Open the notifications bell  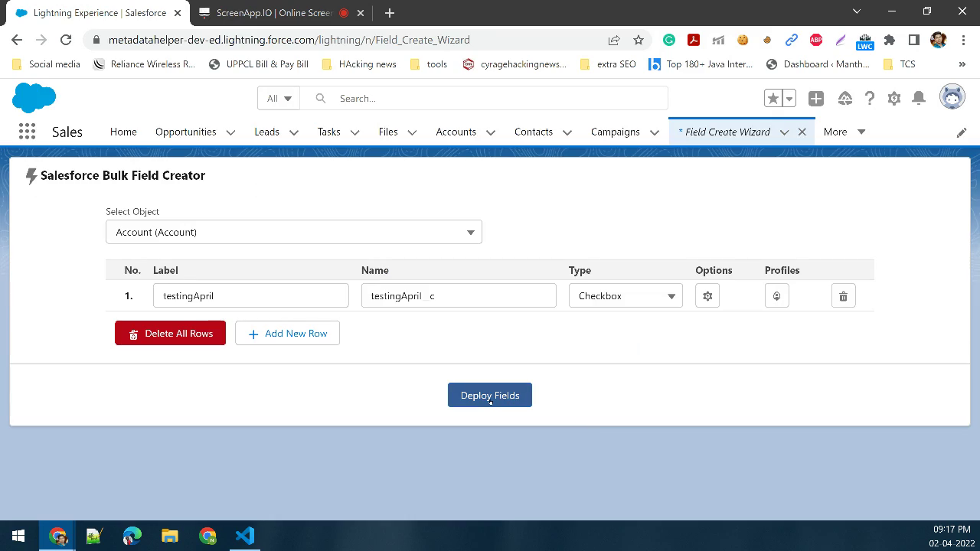click(x=919, y=98)
